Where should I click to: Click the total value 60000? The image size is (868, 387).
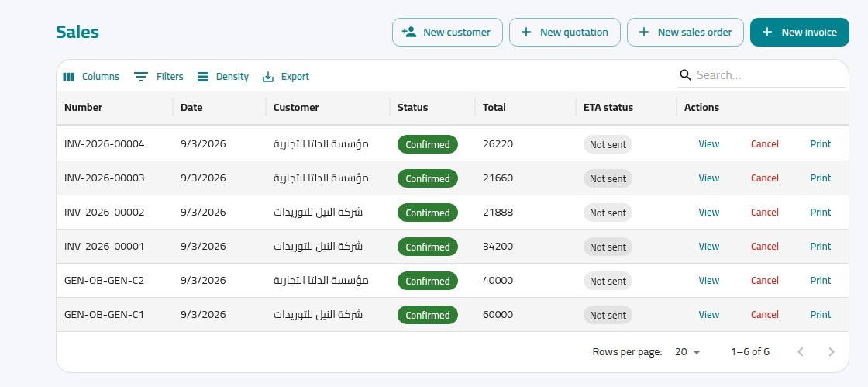click(498, 314)
